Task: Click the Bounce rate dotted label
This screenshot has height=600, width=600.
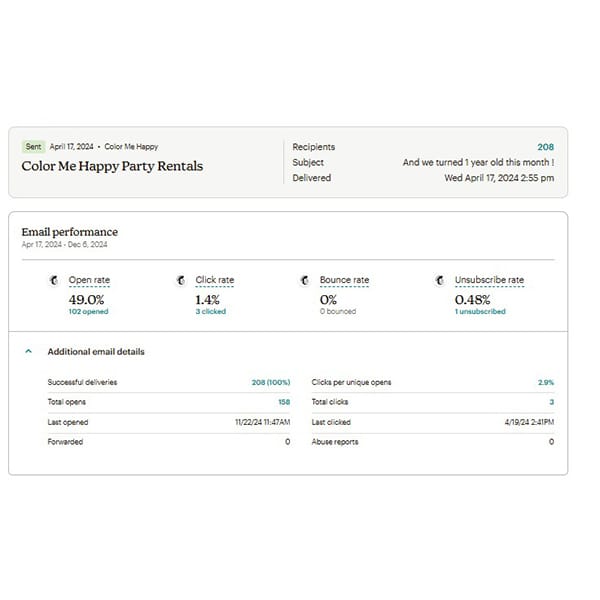Action: [344, 280]
